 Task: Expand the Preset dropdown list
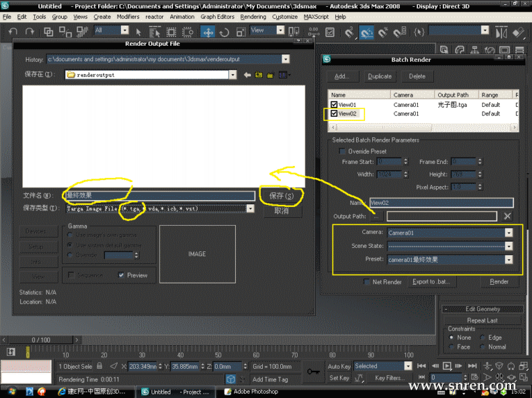pos(508,260)
